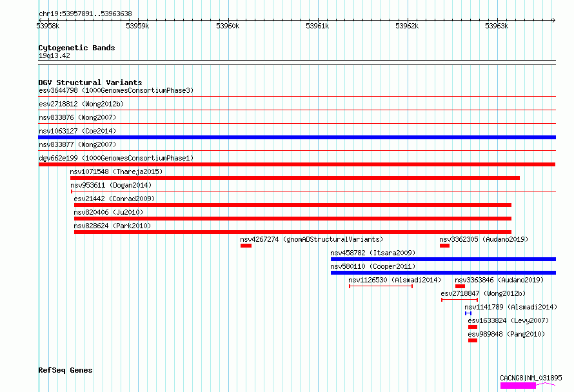Click the red esv21442 variant bar
Screen dimensions: 574x392
pos(293,205)
